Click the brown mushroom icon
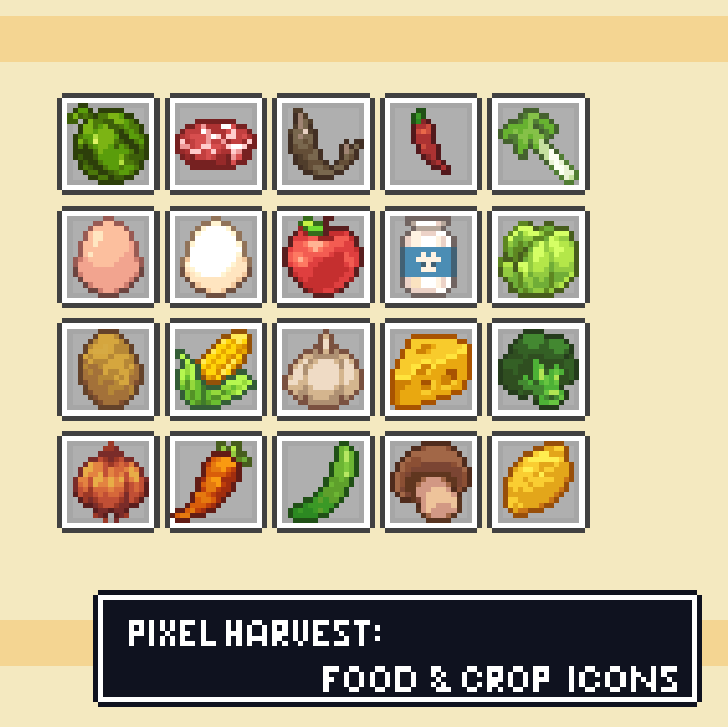Screen dimensions: 728x727 click(431, 482)
